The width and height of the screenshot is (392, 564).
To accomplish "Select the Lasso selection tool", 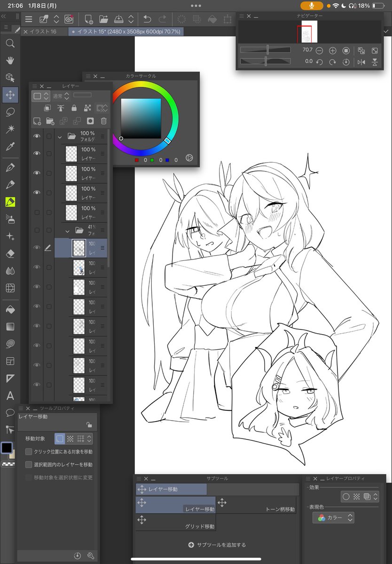I will tap(10, 112).
